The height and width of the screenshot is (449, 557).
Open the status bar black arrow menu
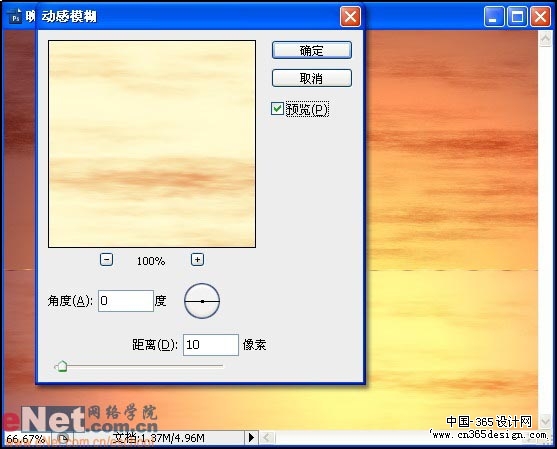pos(251,437)
